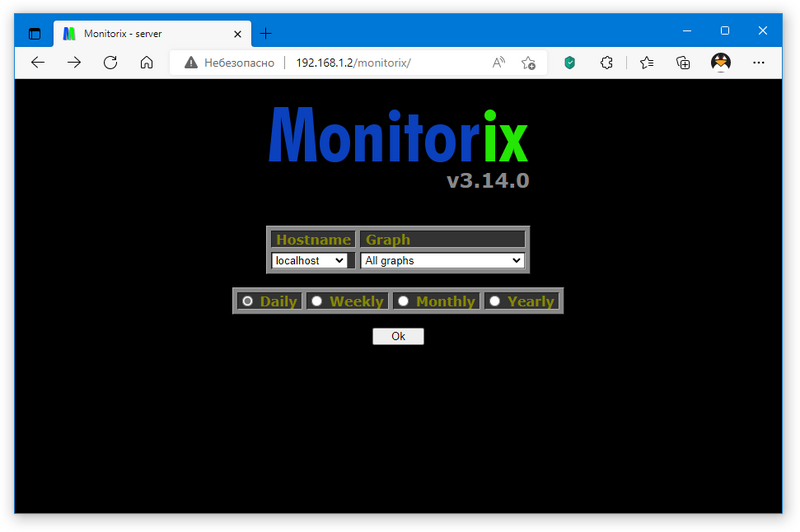Close the browser window
The image size is (800, 532).
coord(763,31)
